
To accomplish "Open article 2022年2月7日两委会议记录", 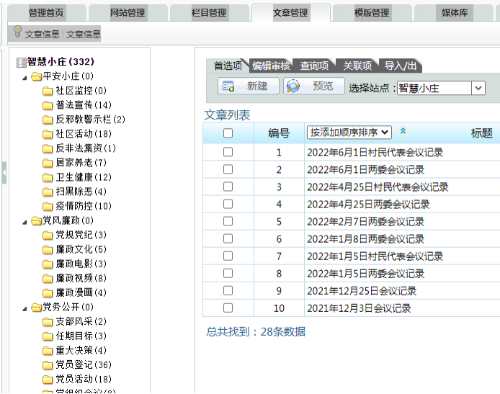I will point(366,222).
